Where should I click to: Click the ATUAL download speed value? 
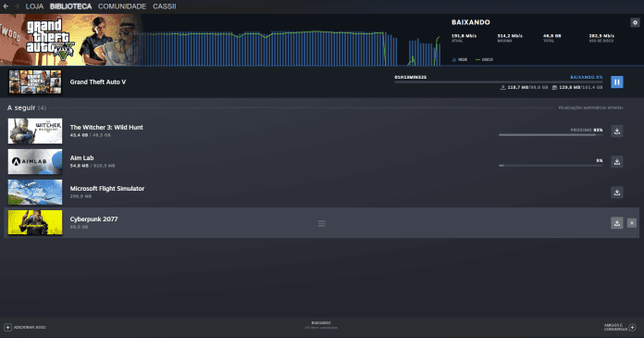464,36
